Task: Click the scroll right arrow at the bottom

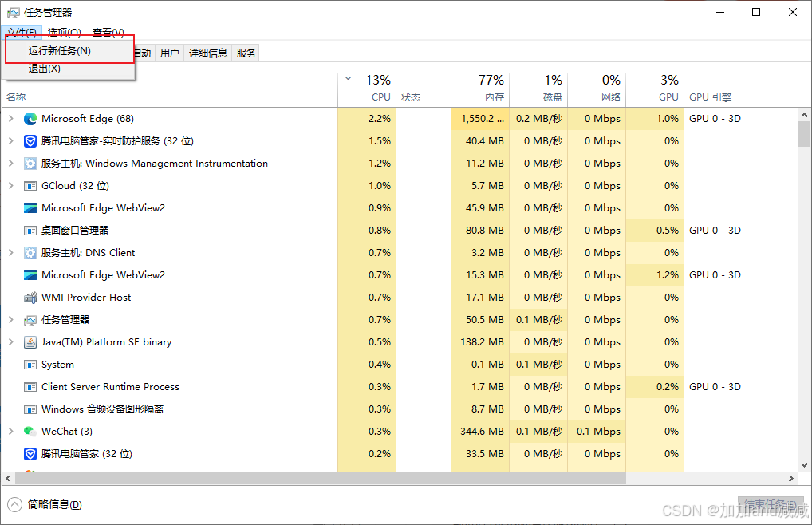Action: (x=790, y=479)
